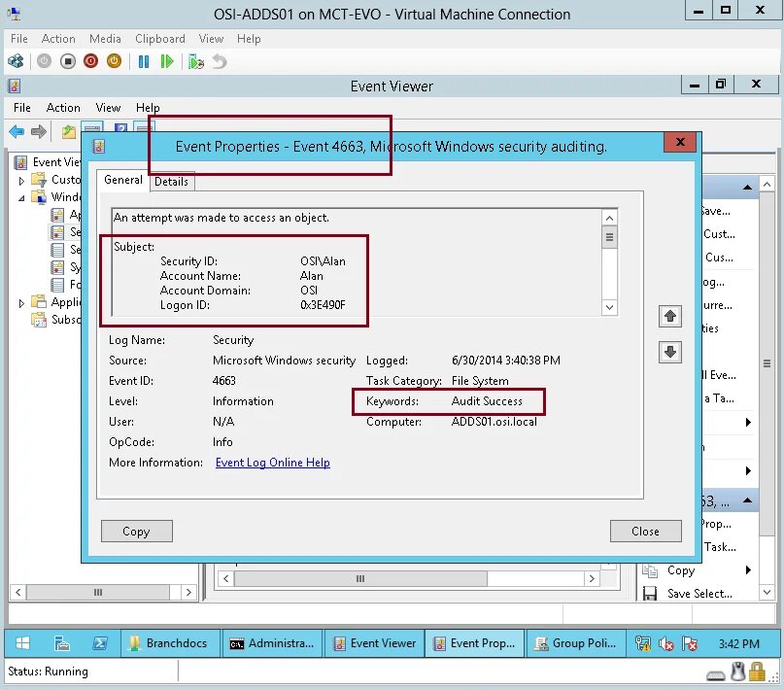Click the Turn Off VM stop icon
The width and height of the screenshot is (784, 689).
coord(67,61)
